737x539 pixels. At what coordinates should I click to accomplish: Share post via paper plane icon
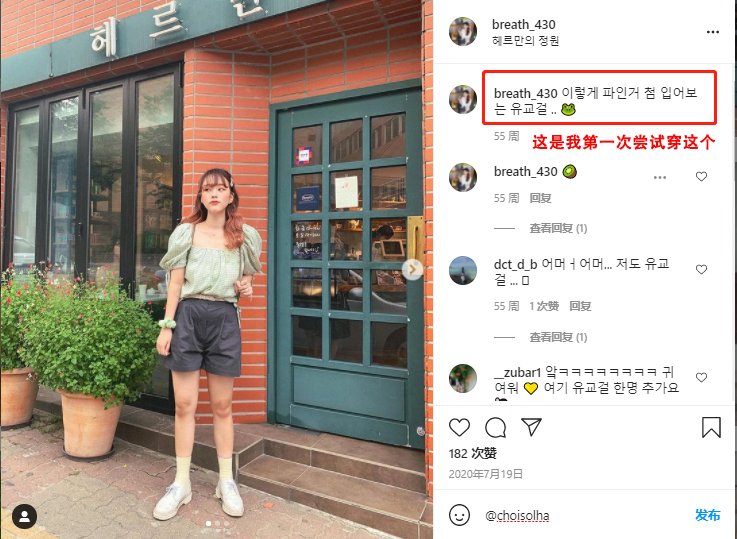click(x=532, y=427)
